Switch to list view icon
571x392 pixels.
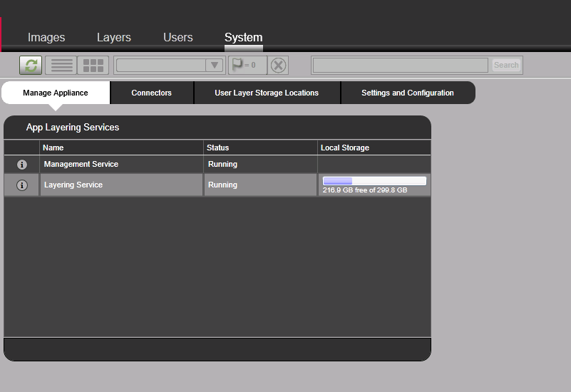coord(61,65)
